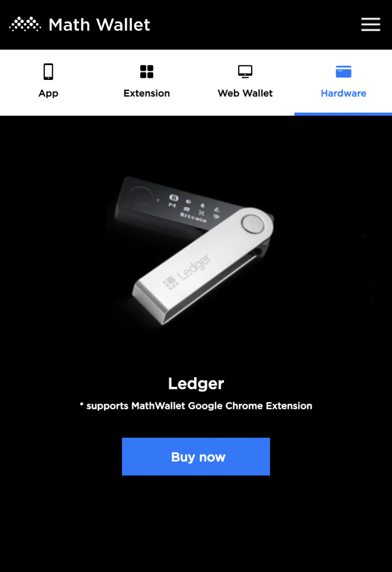Switch to the Extension tab label
The width and height of the screenshot is (392, 572).
coord(147,93)
